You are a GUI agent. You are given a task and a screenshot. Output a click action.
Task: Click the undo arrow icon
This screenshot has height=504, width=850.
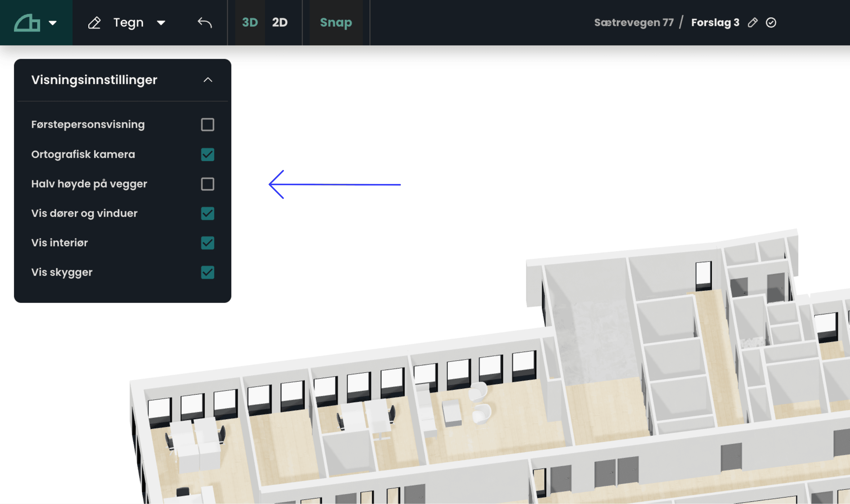pyautogui.click(x=205, y=23)
